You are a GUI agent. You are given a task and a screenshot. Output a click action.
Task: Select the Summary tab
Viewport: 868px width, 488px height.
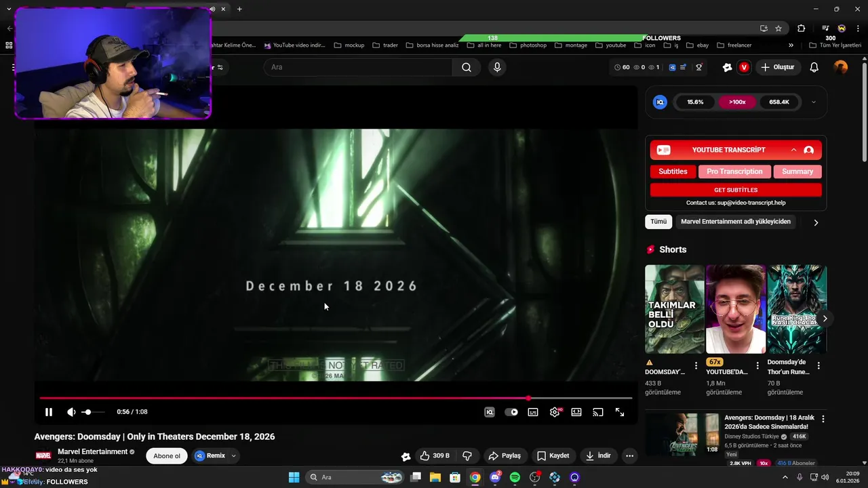[x=797, y=171]
